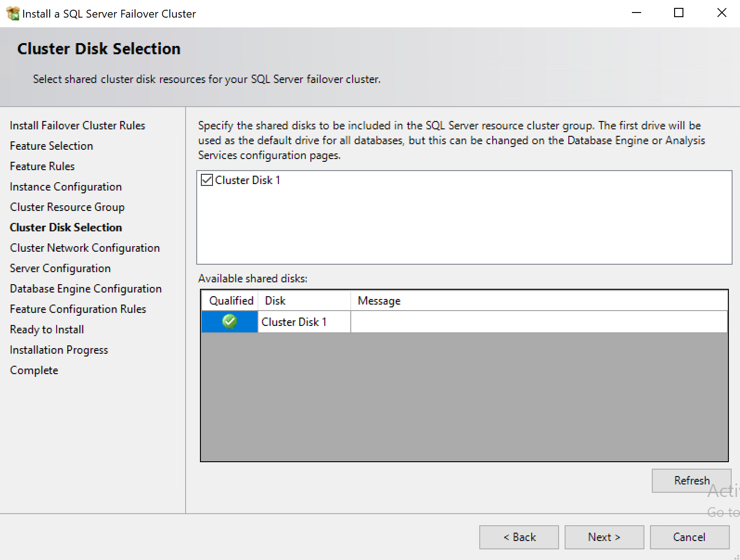Open Cluster Network Configuration step
The width and height of the screenshot is (740, 560).
pyautogui.click(x=85, y=248)
